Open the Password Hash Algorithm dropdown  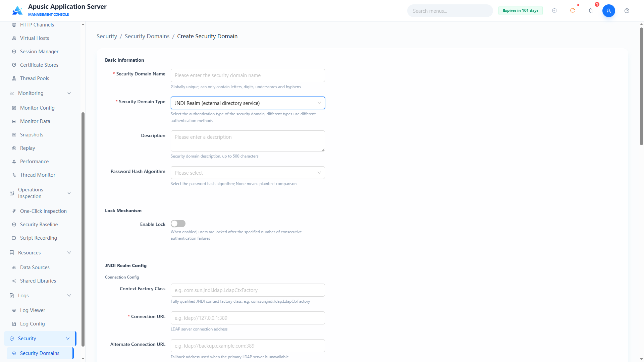point(248,173)
